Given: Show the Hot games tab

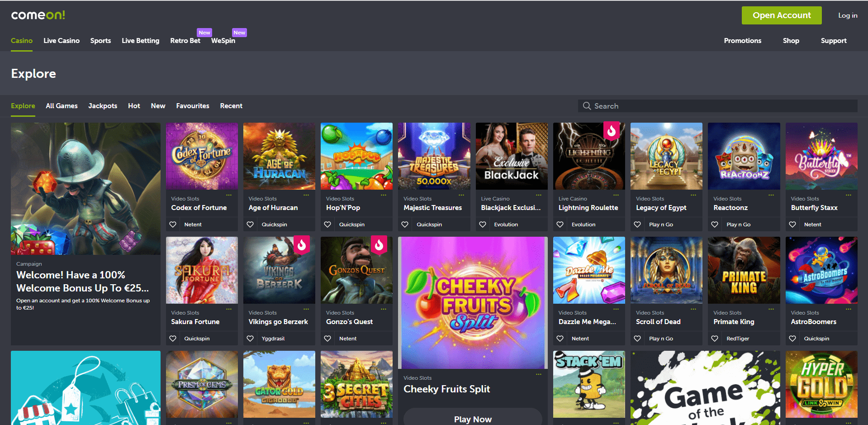Looking at the screenshot, I should click(134, 106).
